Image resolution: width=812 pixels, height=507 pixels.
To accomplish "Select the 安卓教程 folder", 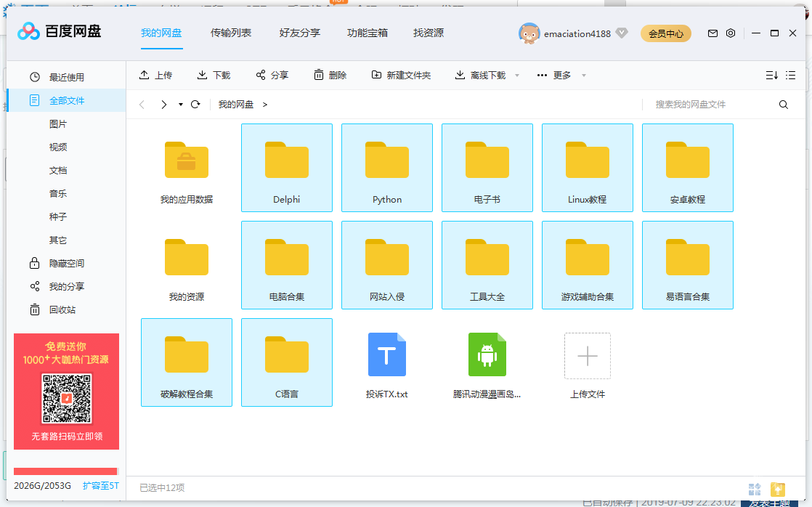I will pyautogui.click(x=688, y=168).
